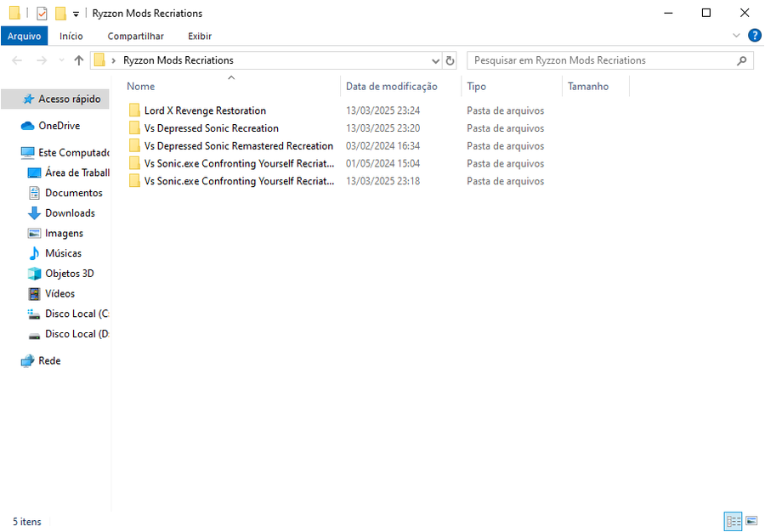Sort files by the Nome column
This screenshot has height=532, width=765.
[x=141, y=87]
